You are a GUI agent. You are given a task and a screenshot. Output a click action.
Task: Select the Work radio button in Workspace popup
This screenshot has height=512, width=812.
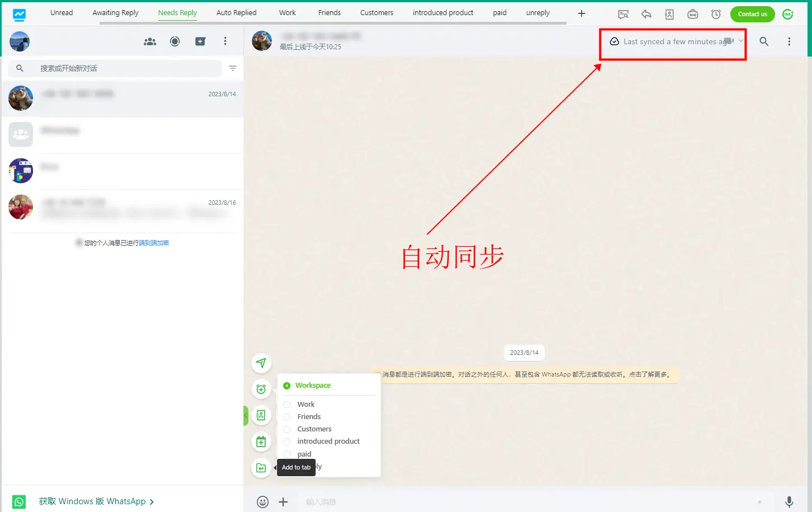pos(287,404)
